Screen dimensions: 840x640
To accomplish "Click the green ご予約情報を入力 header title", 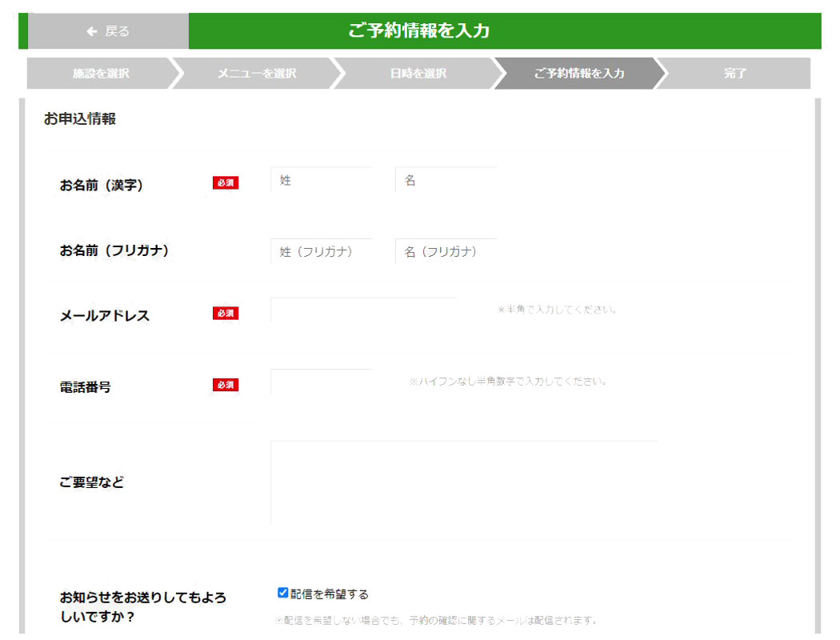I will pyautogui.click(x=418, y=31).
